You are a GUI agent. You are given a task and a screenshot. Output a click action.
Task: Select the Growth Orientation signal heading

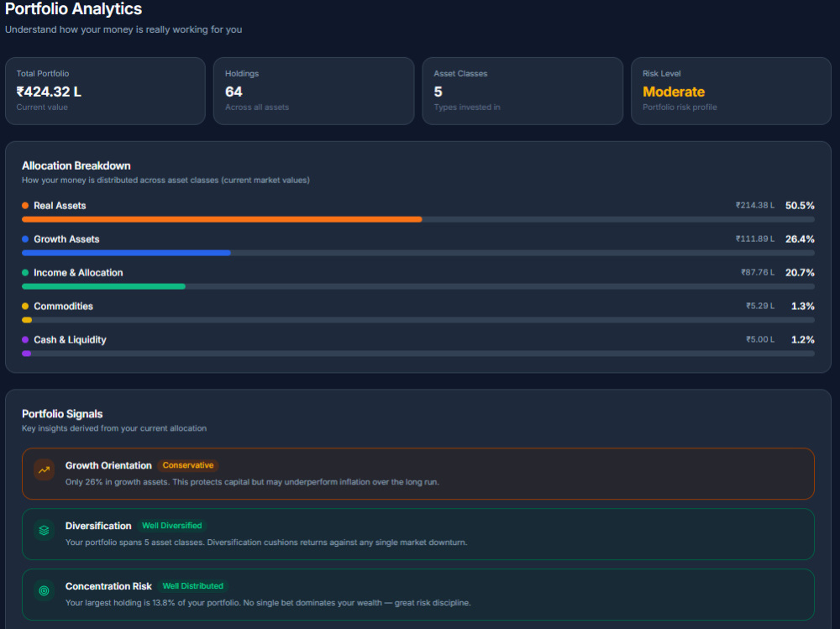coord(108,465)
